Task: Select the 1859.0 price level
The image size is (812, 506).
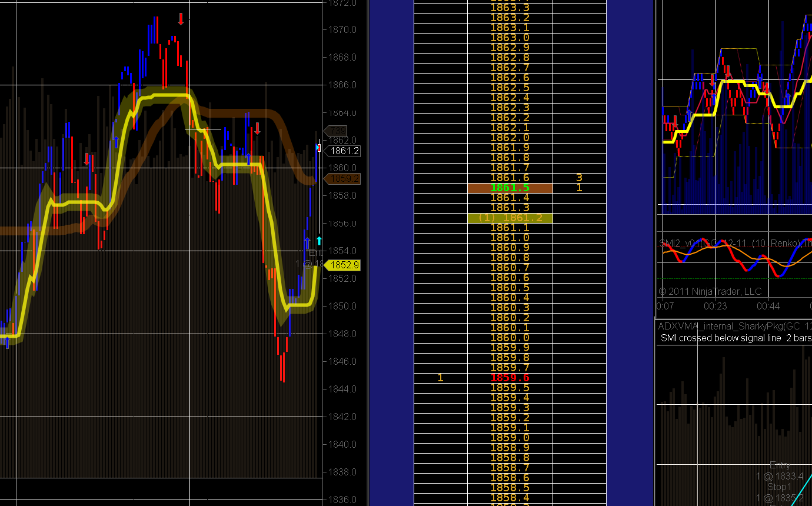Action: pos(510,438)
